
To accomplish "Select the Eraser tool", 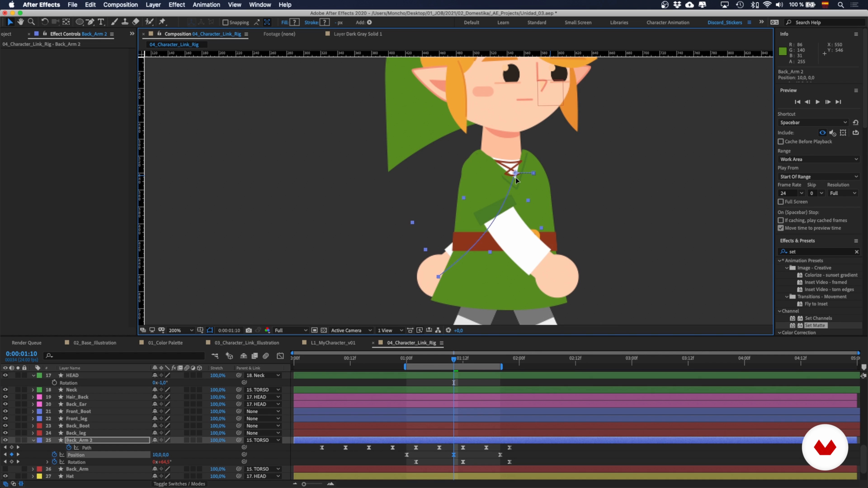I will tap(135, 22).
